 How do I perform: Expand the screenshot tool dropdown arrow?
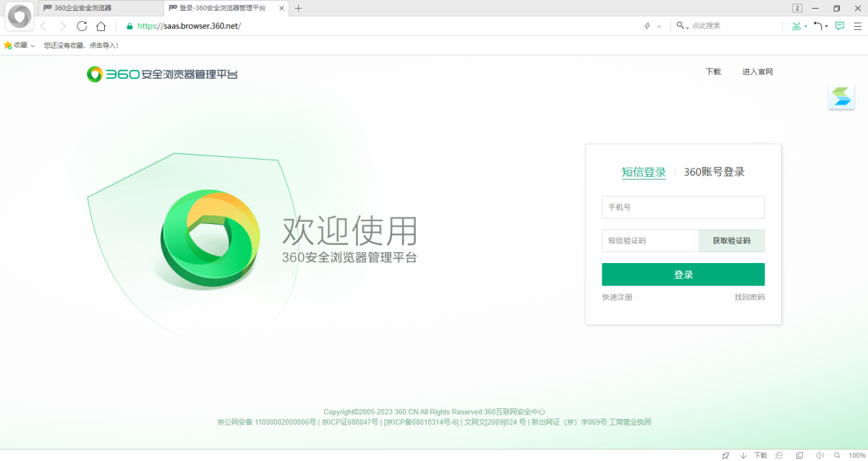pyautogui.click(x=805, y=26)
